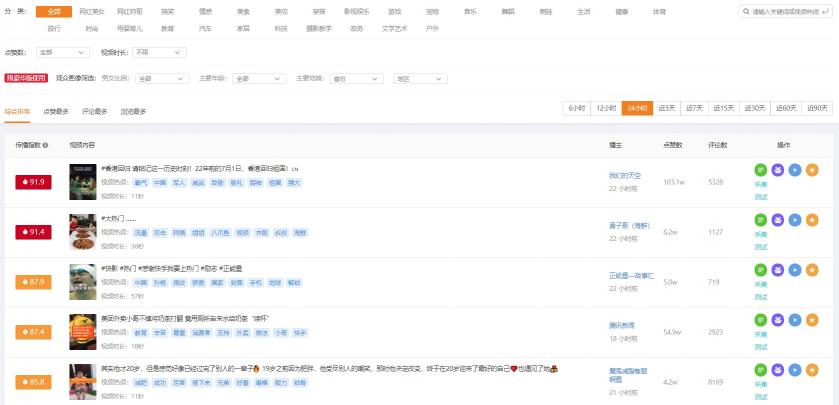The width and height of the screenshot is (839, 405).
Task: Filter by the 美食 category
Action: tap(243, 11)
